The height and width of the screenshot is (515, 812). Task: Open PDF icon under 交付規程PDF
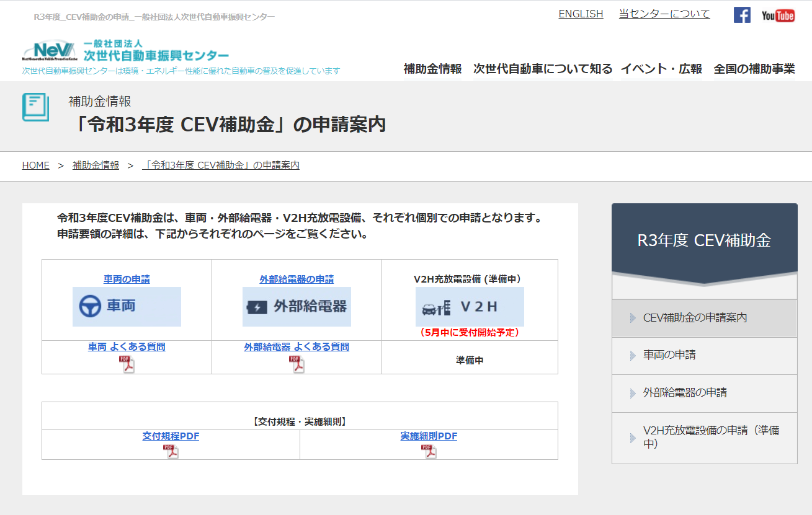click(171, 451)
